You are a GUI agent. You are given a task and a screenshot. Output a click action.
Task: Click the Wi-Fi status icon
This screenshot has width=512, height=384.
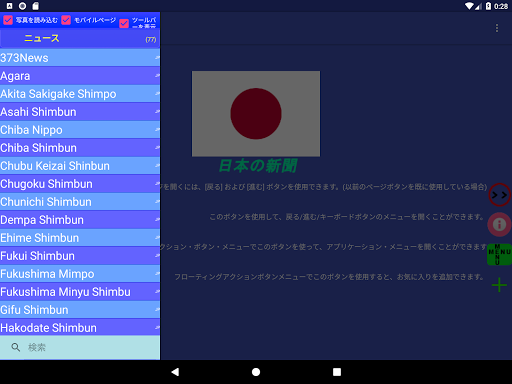coord(469,6)
